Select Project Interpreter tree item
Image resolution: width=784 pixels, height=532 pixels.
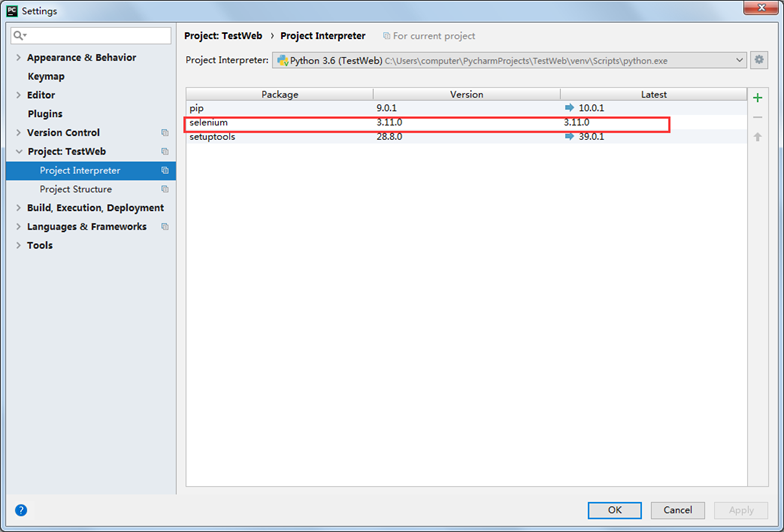click(x=91, y=170)
